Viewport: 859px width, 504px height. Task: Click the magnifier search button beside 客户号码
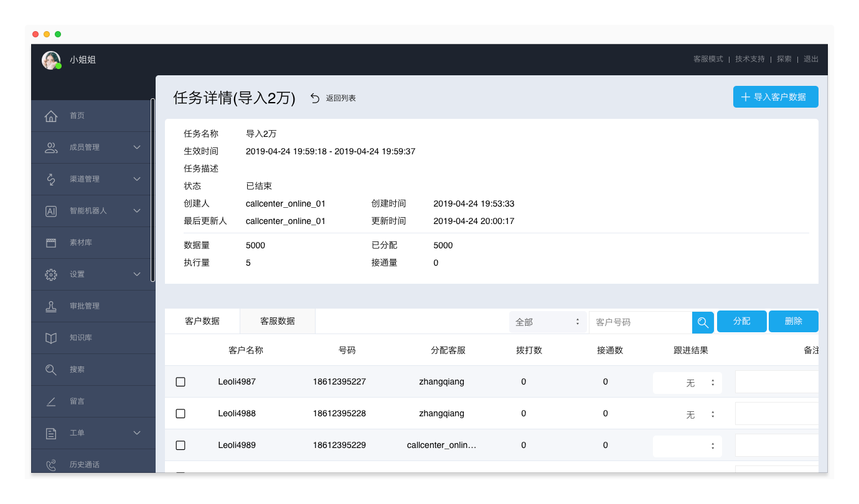pyautogui.click(x=703, y=322)
